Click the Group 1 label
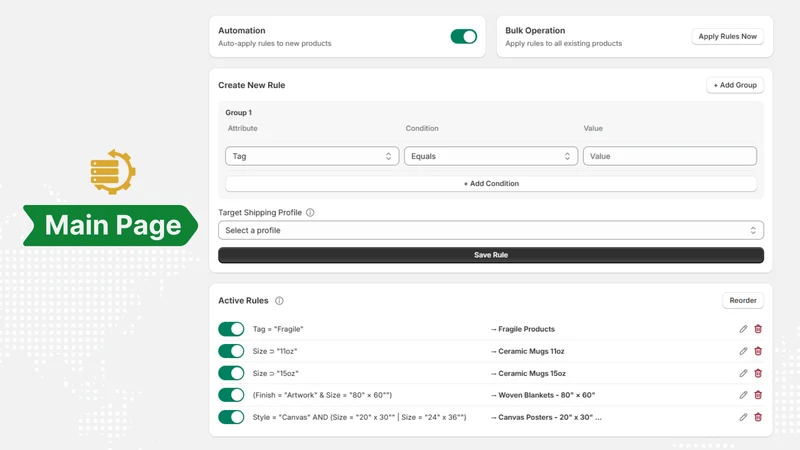This screenshot has height=450, width=800. 238,112
